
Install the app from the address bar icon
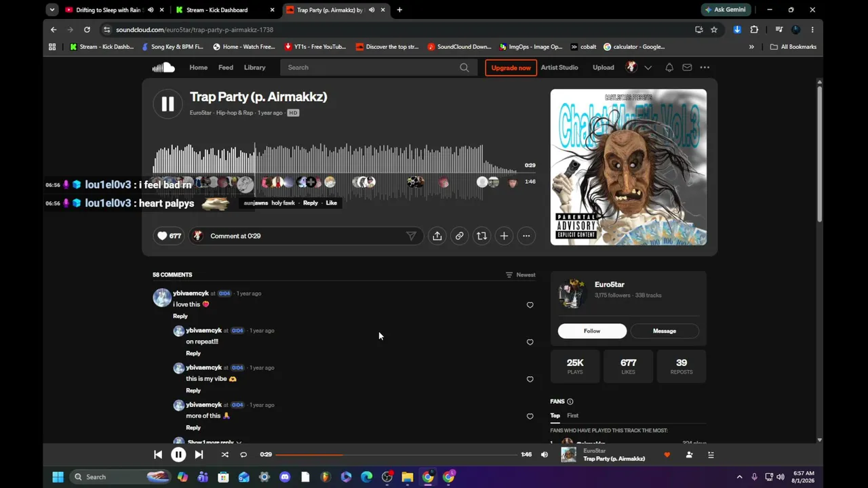point(699,30)
